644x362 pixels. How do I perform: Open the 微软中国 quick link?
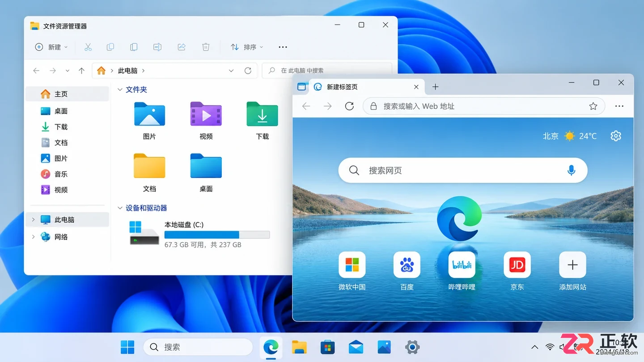352,271
